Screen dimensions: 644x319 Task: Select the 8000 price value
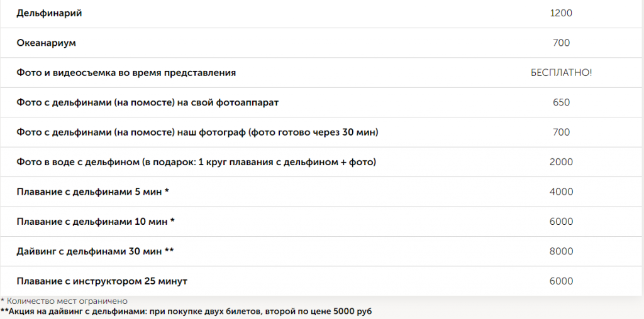561,251
